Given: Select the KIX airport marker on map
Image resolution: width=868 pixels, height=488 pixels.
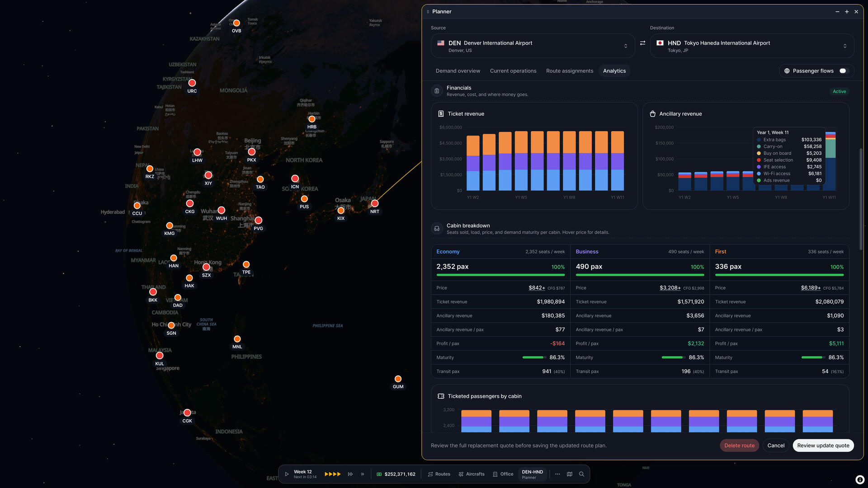Looking at the screenshot, I should point(341,211).
